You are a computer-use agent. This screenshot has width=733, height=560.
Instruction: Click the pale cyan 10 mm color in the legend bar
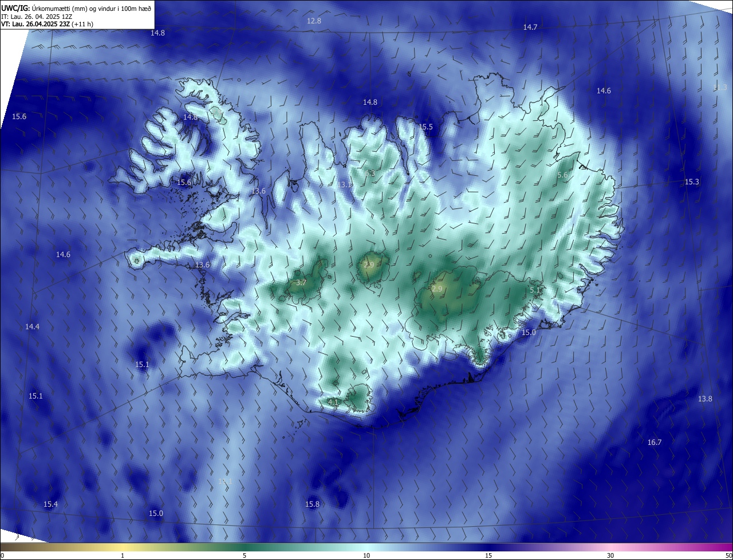(366, 547)
